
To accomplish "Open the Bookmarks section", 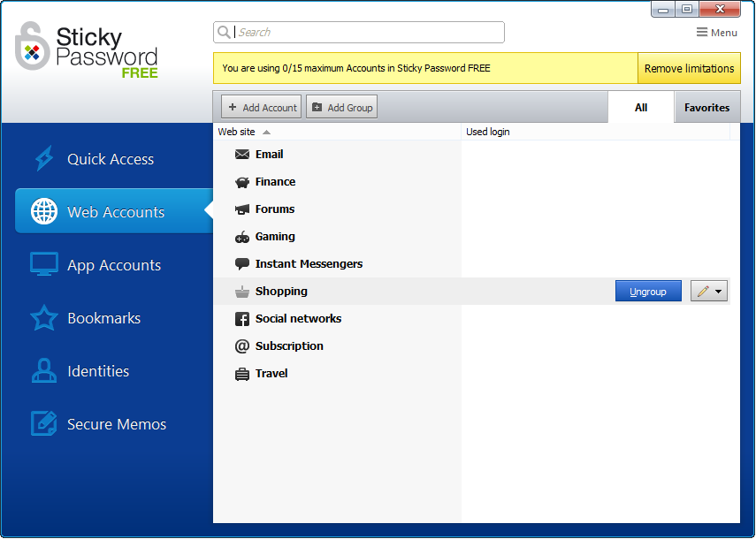I will 103,318.
